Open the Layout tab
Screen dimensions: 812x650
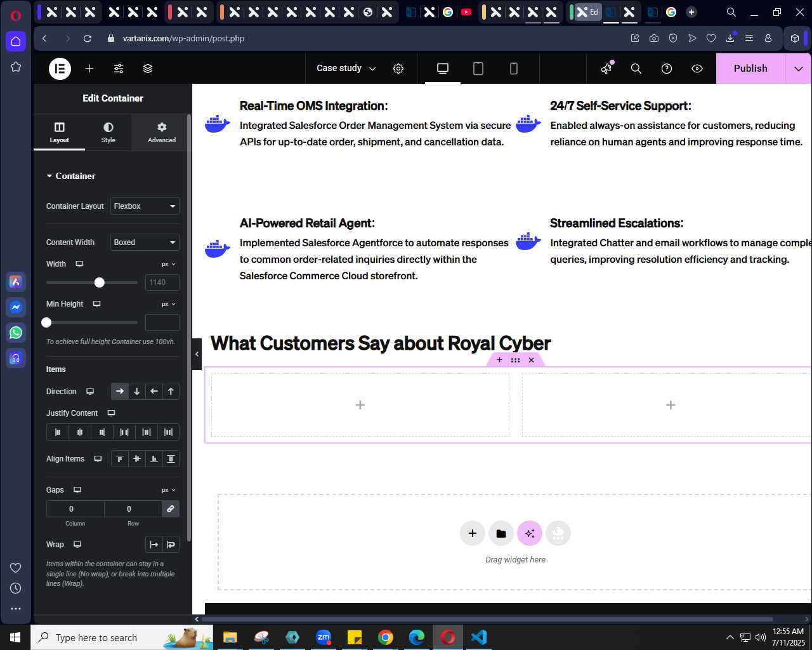point(60,132)
